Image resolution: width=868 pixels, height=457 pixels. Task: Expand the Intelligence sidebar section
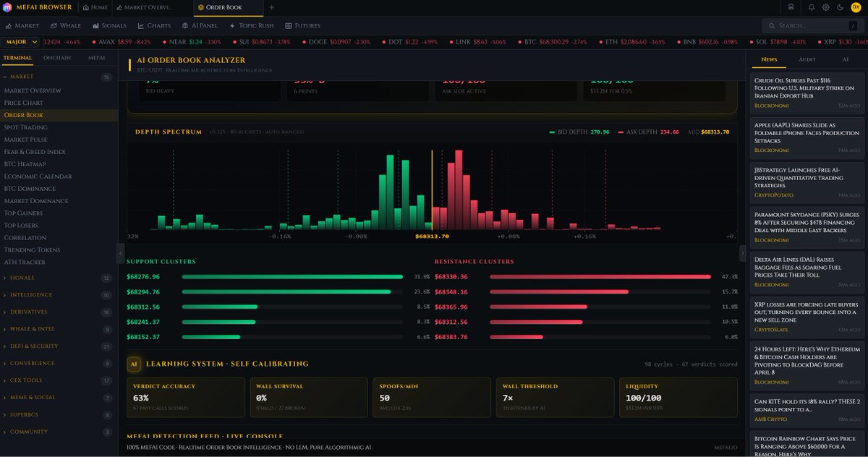click(x=59, y=295)
